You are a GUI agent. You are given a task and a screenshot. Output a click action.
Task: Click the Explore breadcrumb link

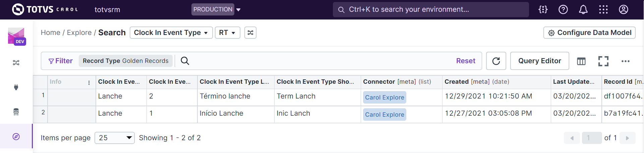point(79,33)
